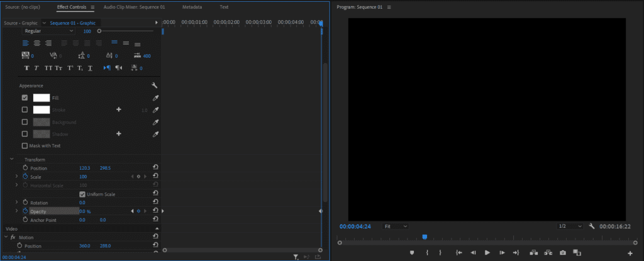The width and height of the screenshot is (644, 261).
Task: Play the sequence in Program monitor
Action: click(x=487, y=253)
